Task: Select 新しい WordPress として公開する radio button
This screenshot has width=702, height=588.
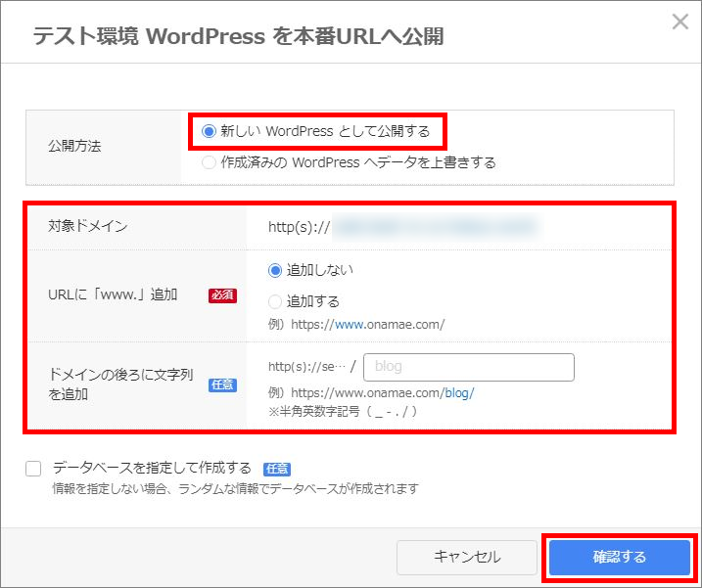Action: (209, 131)
